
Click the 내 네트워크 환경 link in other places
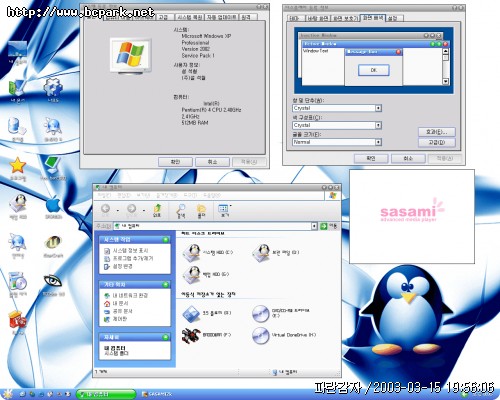130,295
